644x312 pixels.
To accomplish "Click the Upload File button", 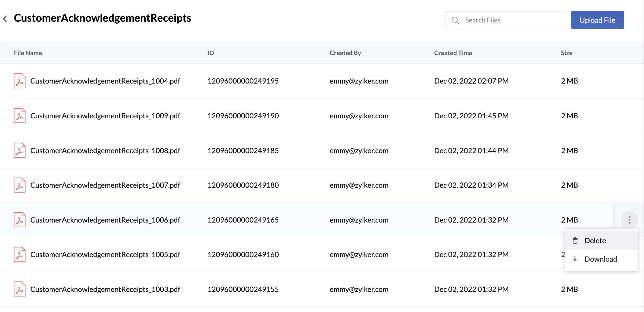I will pos(597,20).
